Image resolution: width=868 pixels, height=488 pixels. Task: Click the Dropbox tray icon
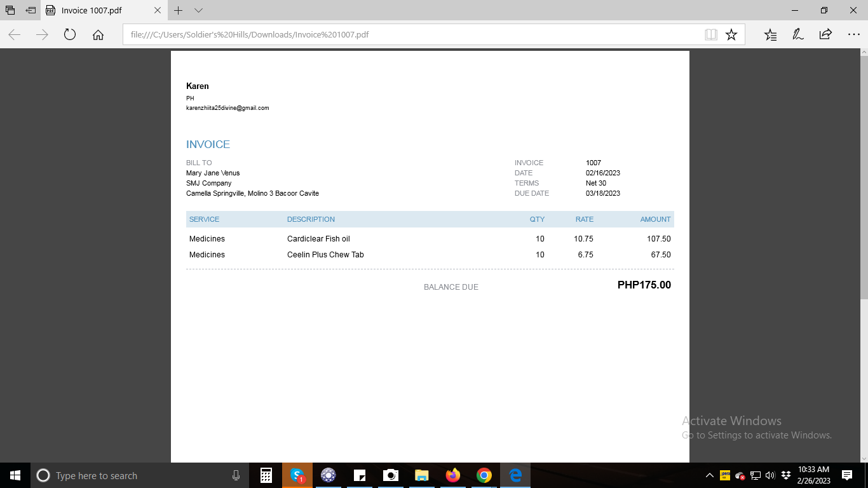tap(786, 475)
